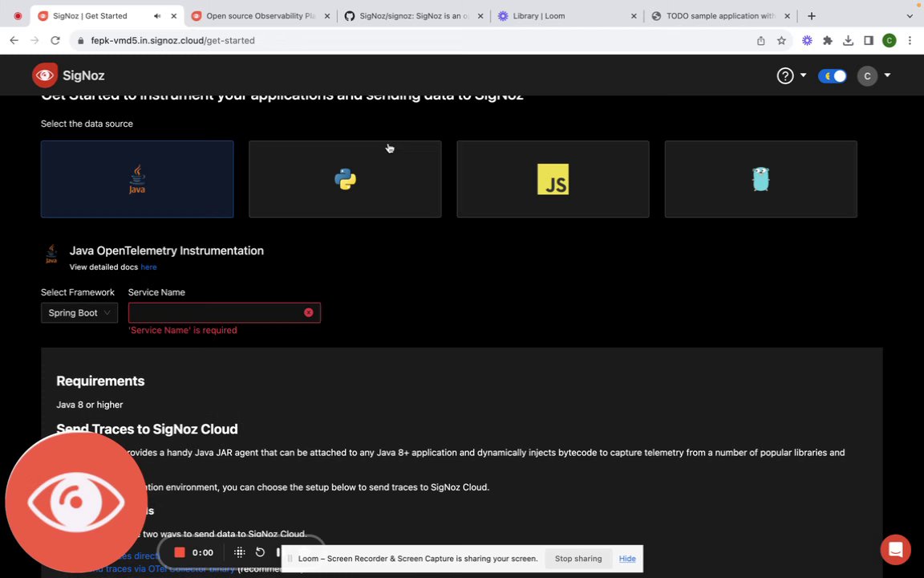Open the detailed docs 'here' link
The width and height of the screenshot is (924, 578).
point(148,267)
